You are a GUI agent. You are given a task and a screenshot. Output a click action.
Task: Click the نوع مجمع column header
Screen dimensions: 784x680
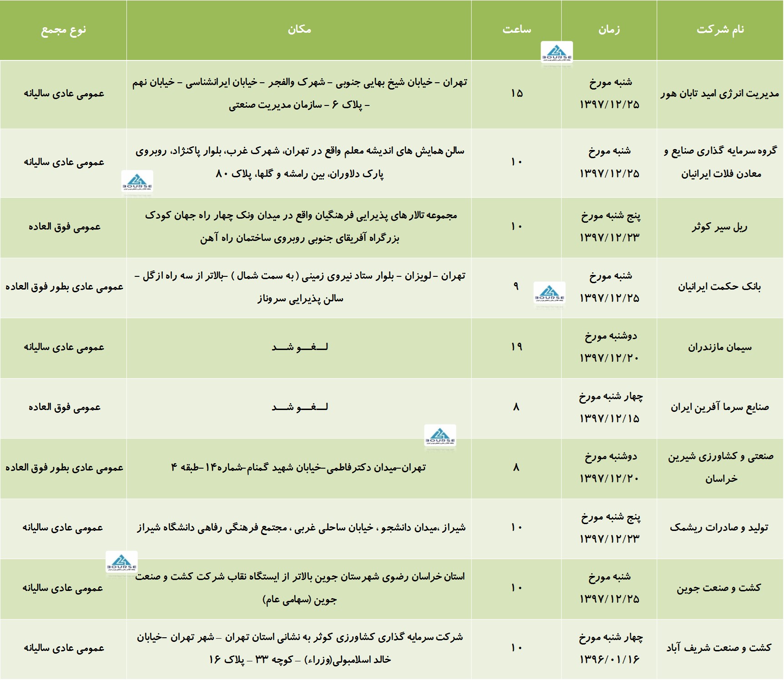tap(64, 30)
